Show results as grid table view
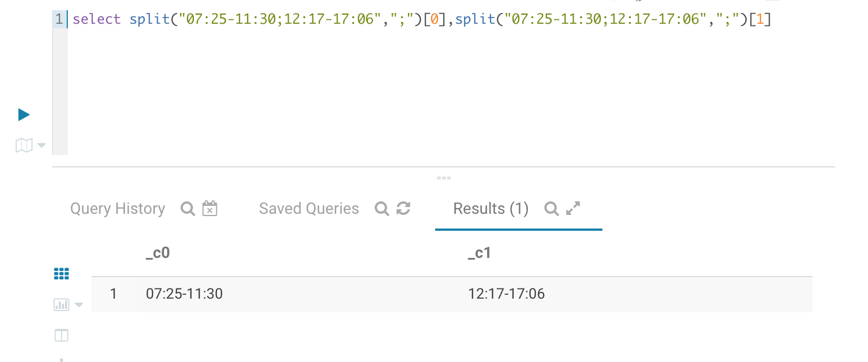Screen dimensions: 868x362 [x=61, y=274]
